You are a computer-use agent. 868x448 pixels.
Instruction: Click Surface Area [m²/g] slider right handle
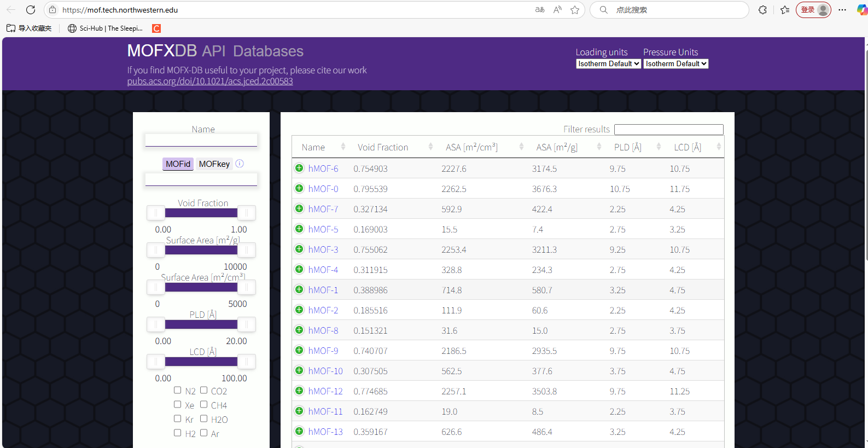pos(247,250)
